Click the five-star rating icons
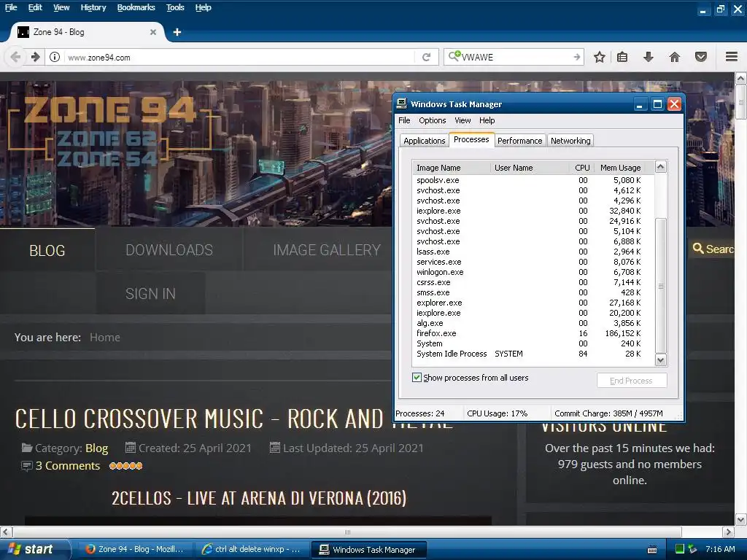The height and width of the screenshot is (560, 747). [x=125, y=466]
